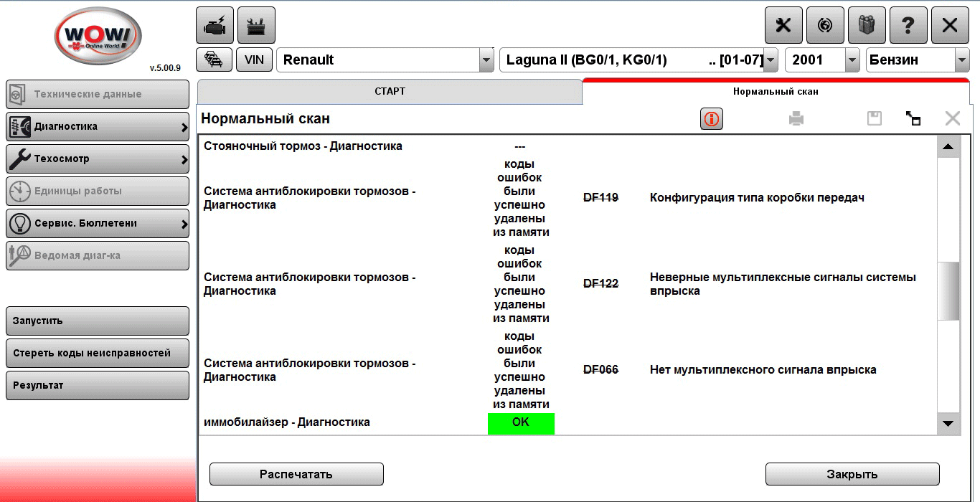This screenshot has width=980, height=502.
Task: Click the printer icon in scan header
Action: [796, 119]
